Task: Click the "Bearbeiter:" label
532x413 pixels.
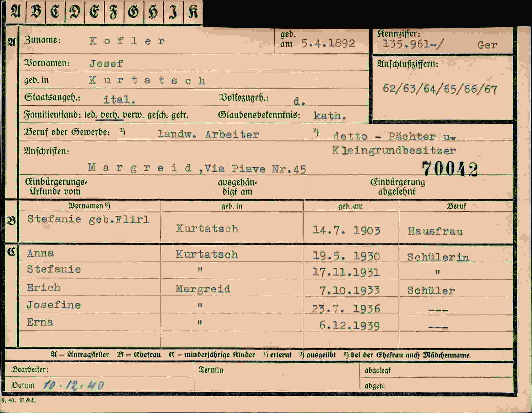Action: pos(30,370)
